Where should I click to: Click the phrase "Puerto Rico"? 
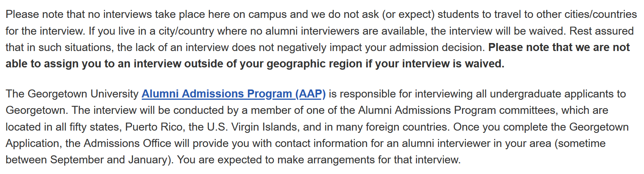[x=154, y=127]
